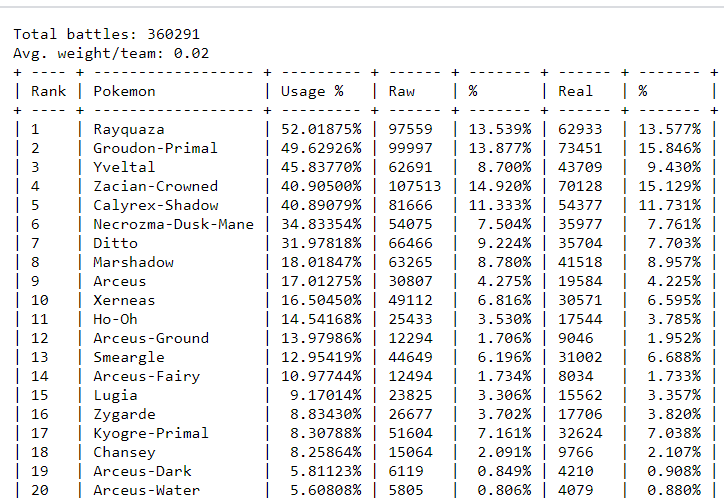Screen dimensions: 724x498
Task: Click the 'Pokemon' column header
Action: point(124,91)
